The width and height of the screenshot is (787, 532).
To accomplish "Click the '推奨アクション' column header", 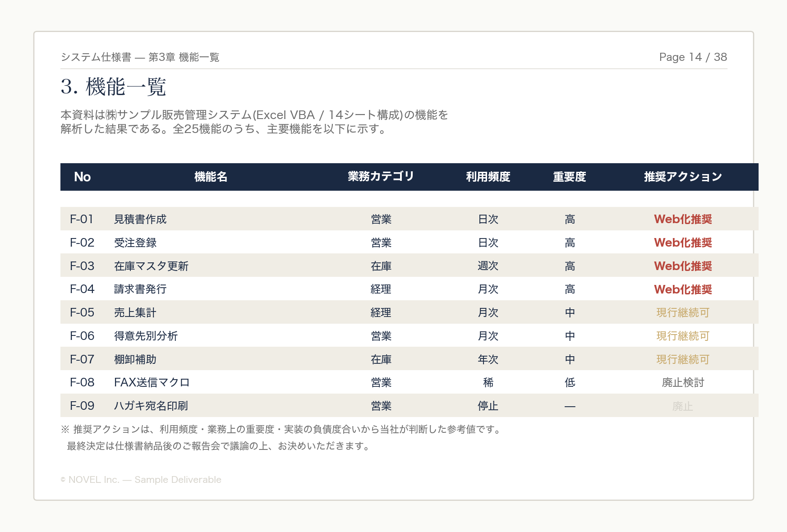I will [x=683, y=177].
